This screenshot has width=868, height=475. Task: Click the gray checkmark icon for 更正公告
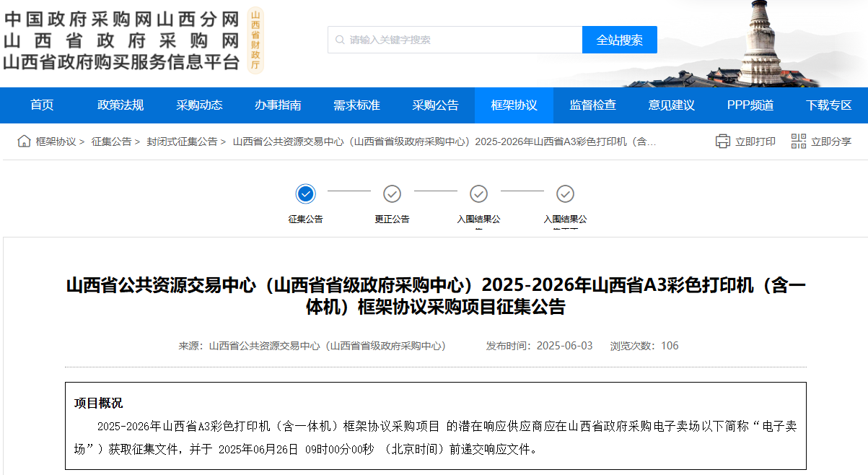pyautogui.click(x=392, y=194)
